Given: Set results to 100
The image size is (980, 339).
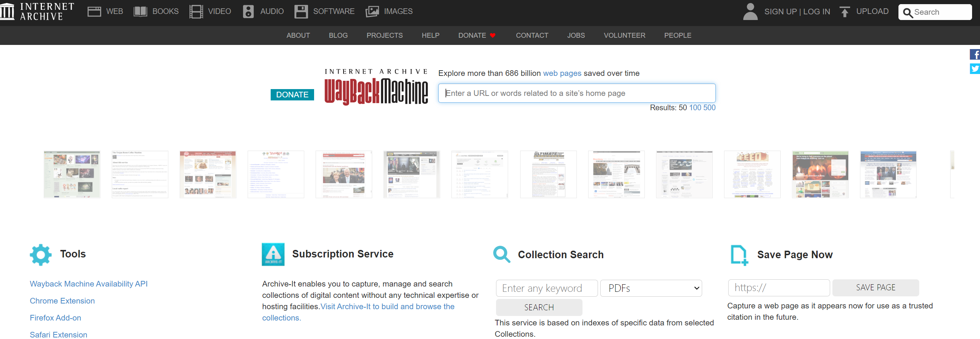Looking at the screenshot, I should pyautogui.click(x=695, y=108).
